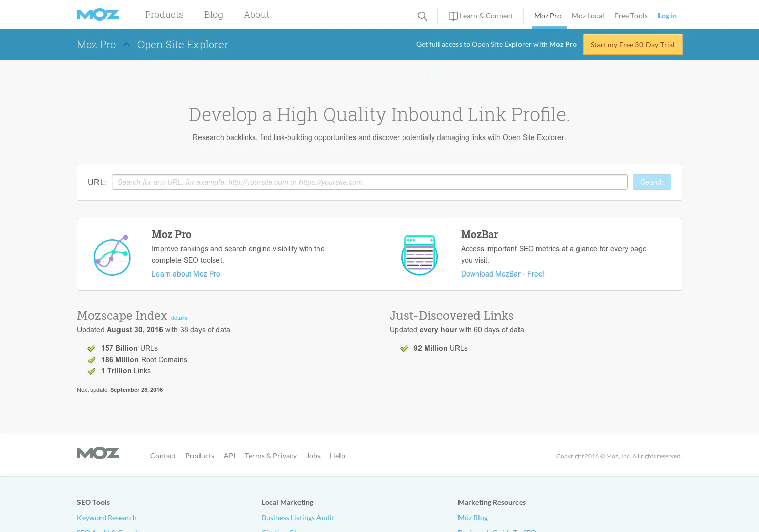Image resolution: width=759 pixels, height=532 pixels.
Task: Click the loading spinner below the blue bar
Action: 433,75
